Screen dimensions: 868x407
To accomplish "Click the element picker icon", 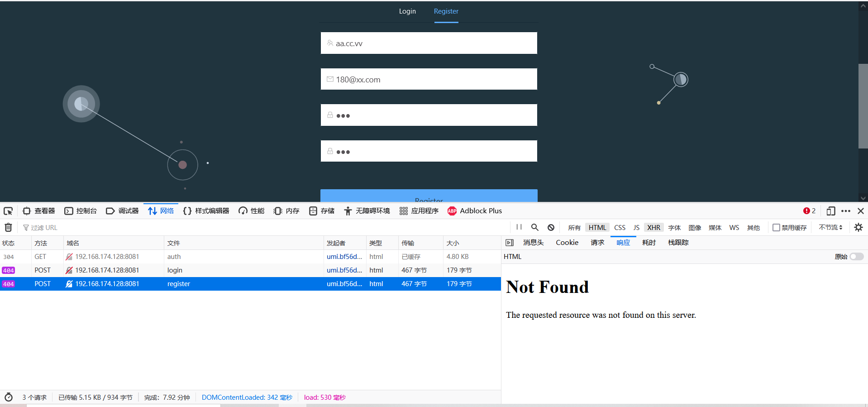I will point(8,211).
